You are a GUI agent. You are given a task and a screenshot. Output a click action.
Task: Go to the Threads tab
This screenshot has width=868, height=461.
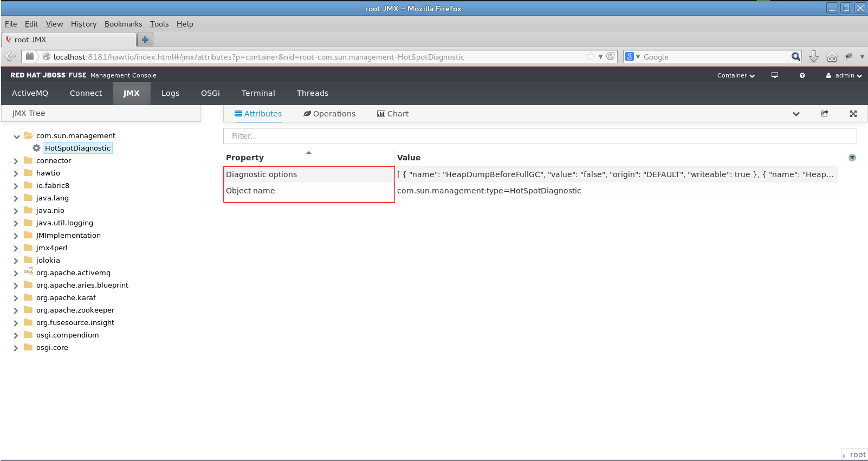(x=312, y=93)
